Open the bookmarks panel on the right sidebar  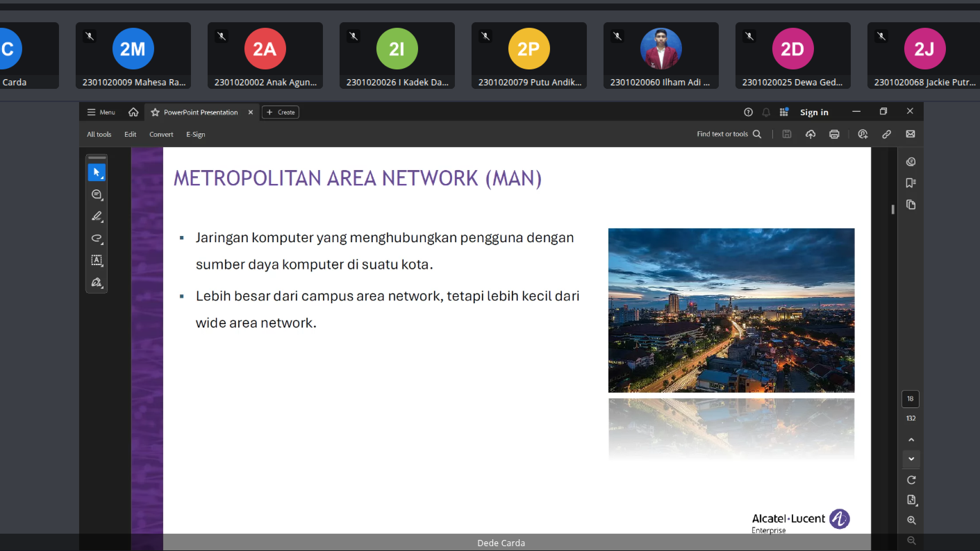[911, 183]
